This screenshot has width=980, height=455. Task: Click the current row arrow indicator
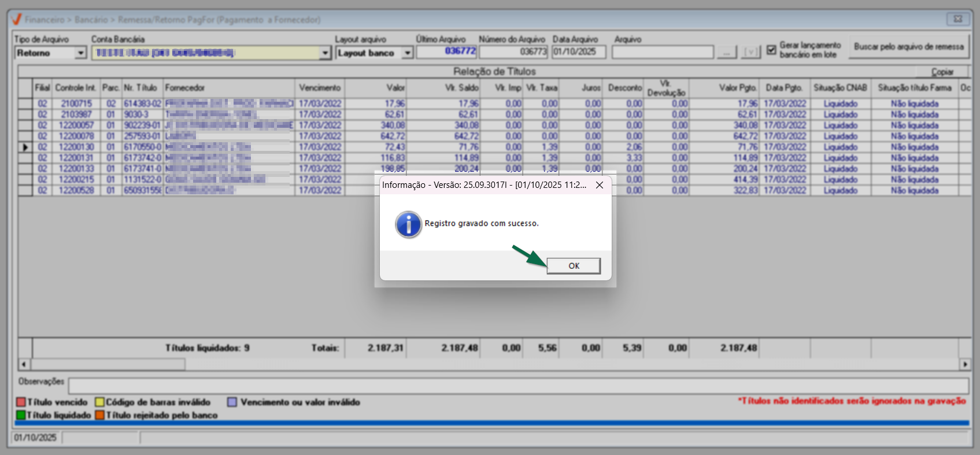click(25, 147)
